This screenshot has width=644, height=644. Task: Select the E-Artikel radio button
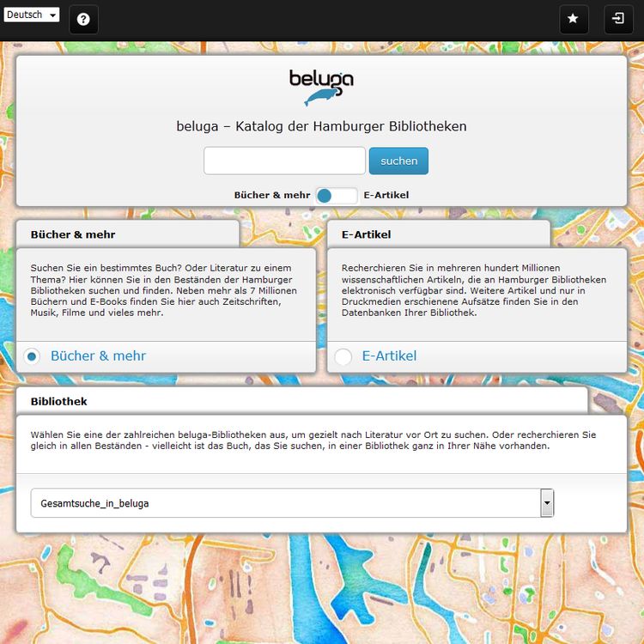coord(343,356)
